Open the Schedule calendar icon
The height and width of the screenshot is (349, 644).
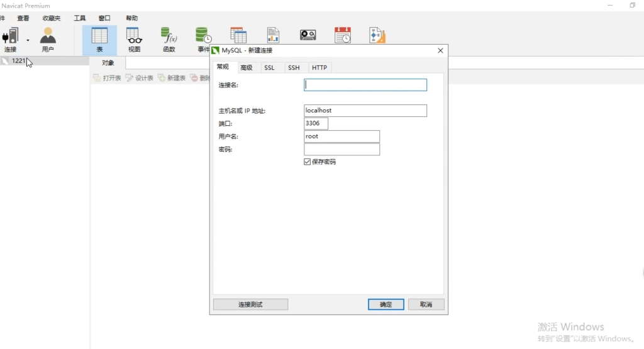(343, 35)
